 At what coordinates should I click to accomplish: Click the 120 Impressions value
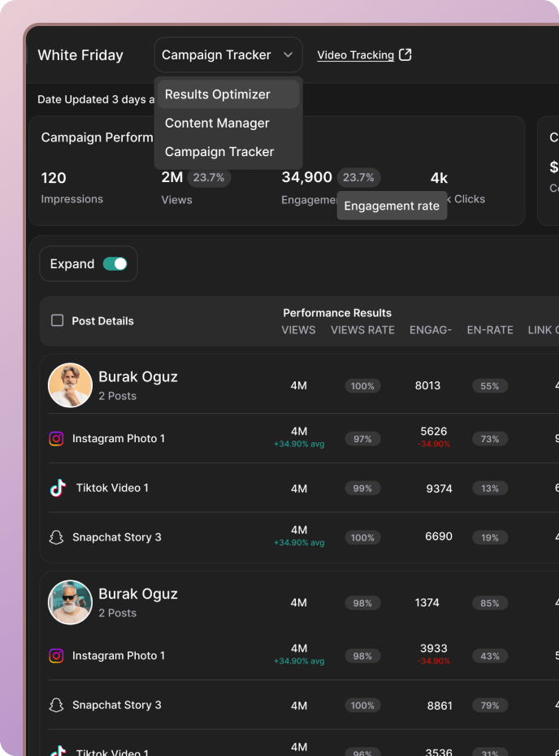54,178
